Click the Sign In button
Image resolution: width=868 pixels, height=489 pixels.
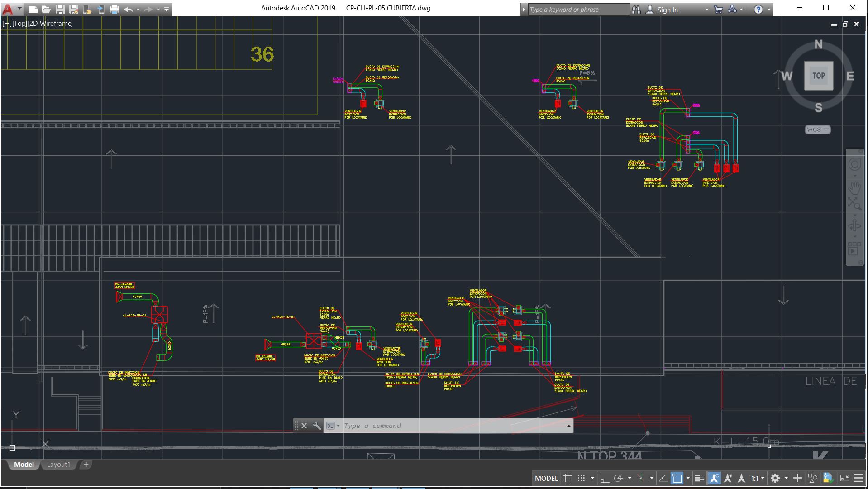667,10
